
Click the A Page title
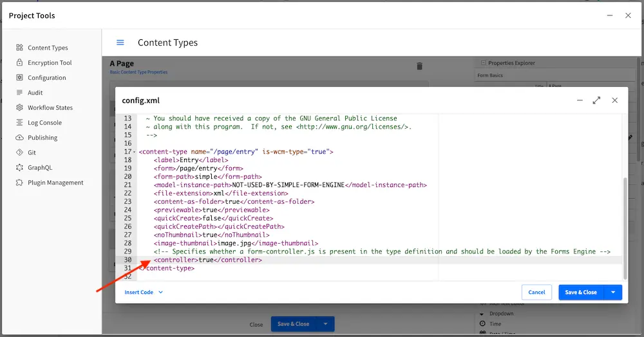[x=122, y=64]
